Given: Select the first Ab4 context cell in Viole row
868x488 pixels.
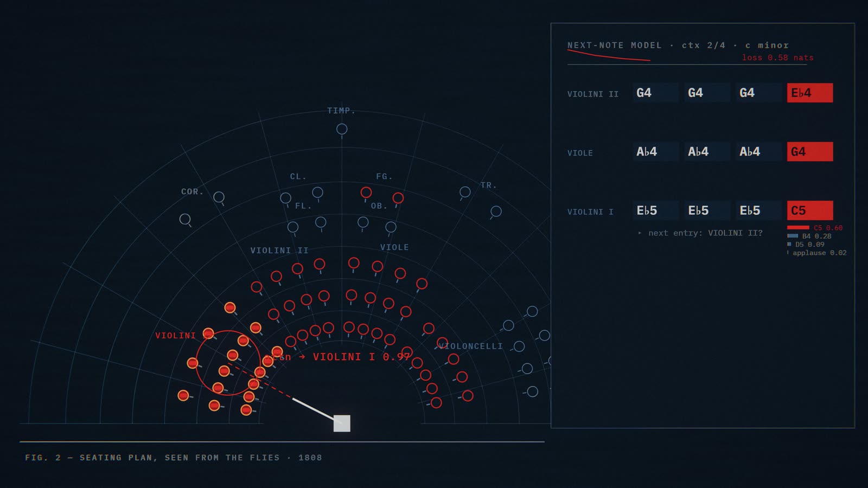Looking at the screenshot, I should 655,152.
